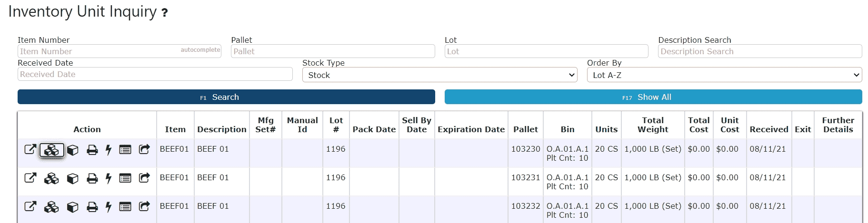Click the F1 Search button
This screenshot has height=223, width=868.
click(x=226, y=97)
